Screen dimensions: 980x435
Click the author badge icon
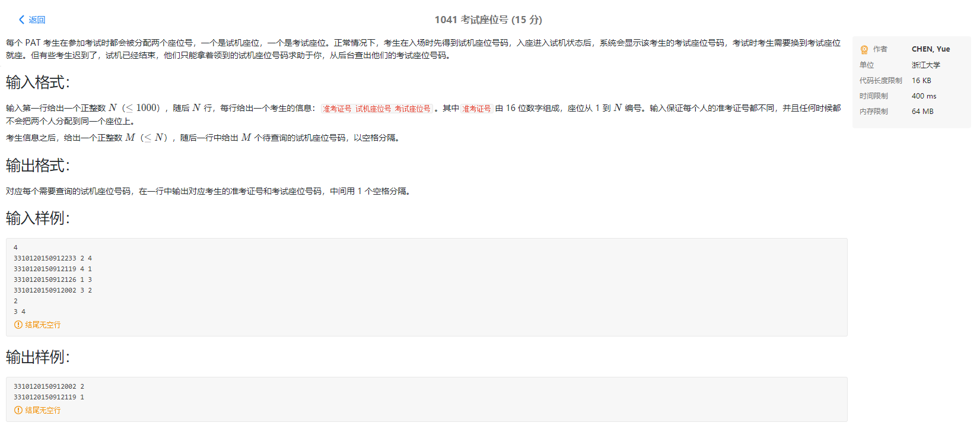(x=864, y=50)
